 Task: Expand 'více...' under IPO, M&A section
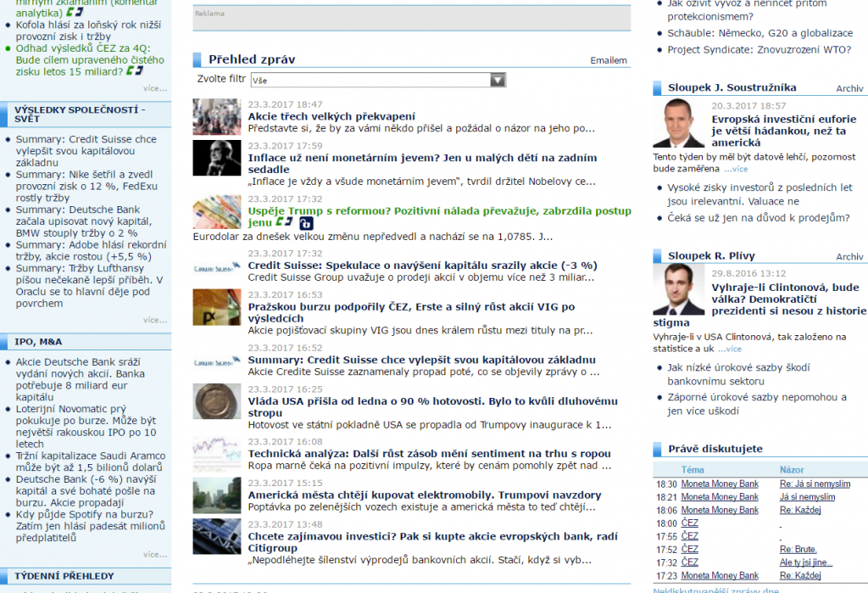[x=154, y=554]
